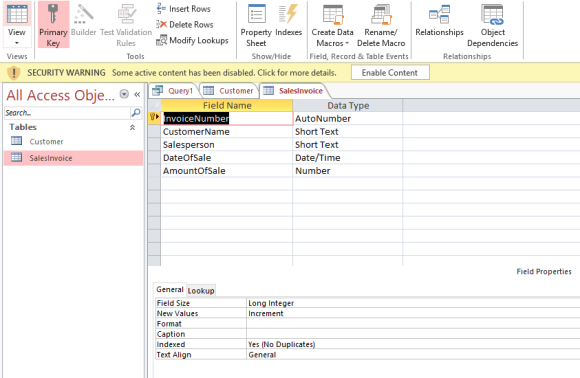Click Test Validation Rules icon

click(x=126, y=14)
